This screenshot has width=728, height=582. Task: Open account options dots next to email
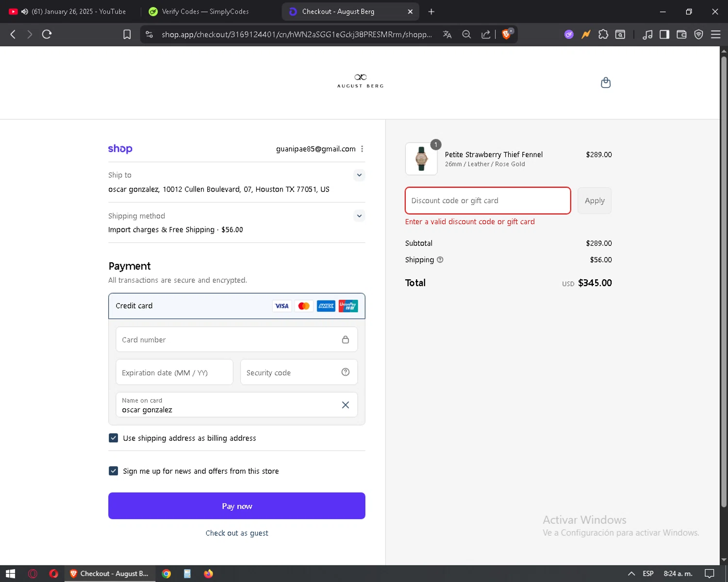click(362, 149)
